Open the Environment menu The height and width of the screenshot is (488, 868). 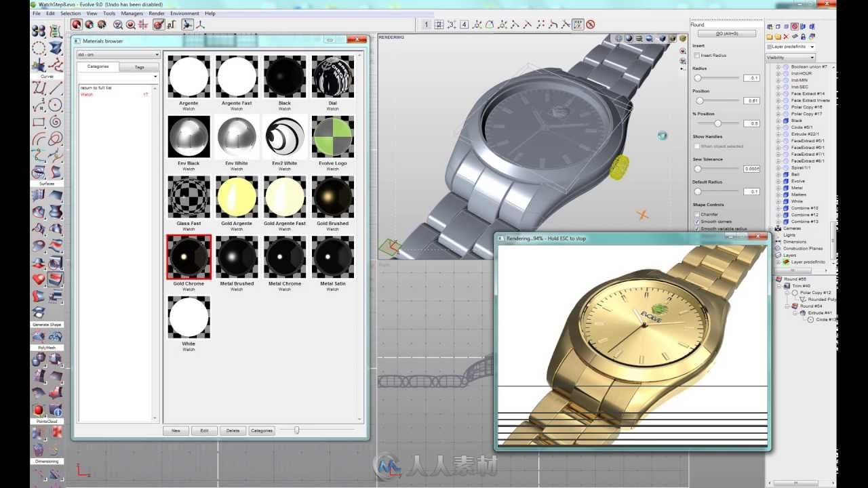pyautogui.click(x=184, y=13)
